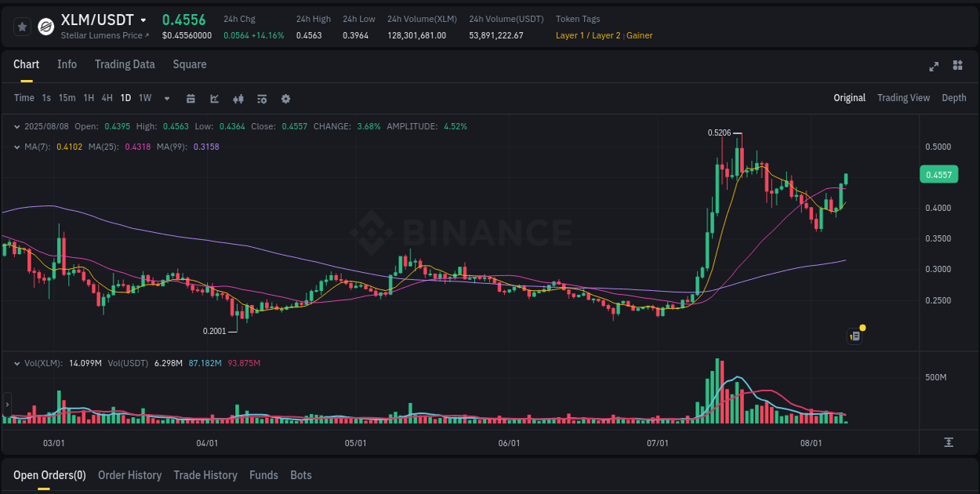Switch to the Trading Data tab
This screenshot has height=494, width=980.
pyautogui.click(x=125, y=64)
